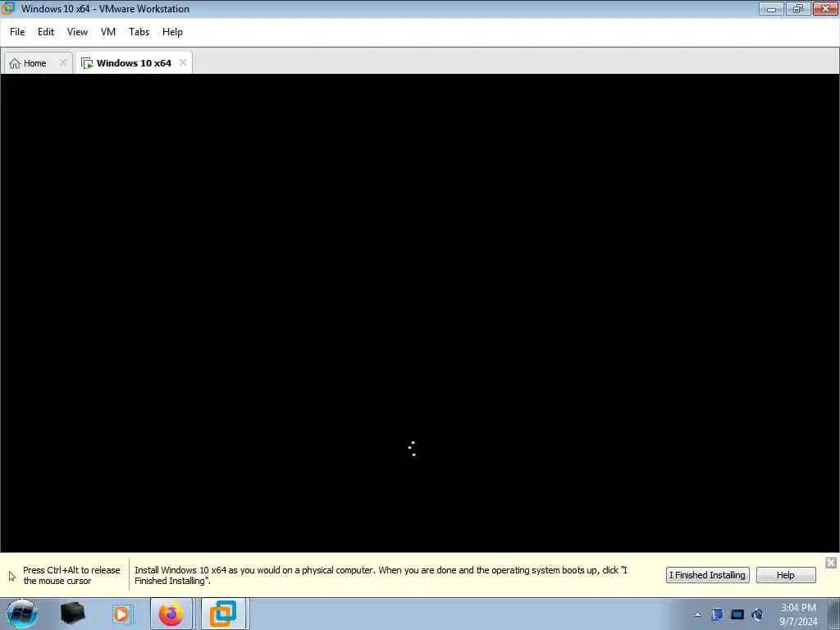Open the Edit menu
Viewport: 840px width, 630px height.
[x=46, y=32]
